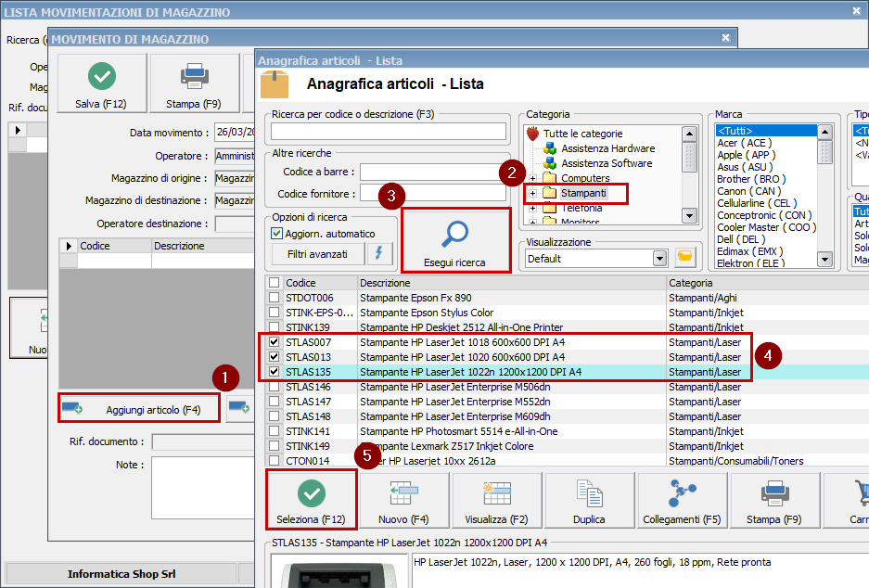This screenshot has height=588, width=869.
Task: Select Tutte le categorie root node
Action: tap(582, 134)
